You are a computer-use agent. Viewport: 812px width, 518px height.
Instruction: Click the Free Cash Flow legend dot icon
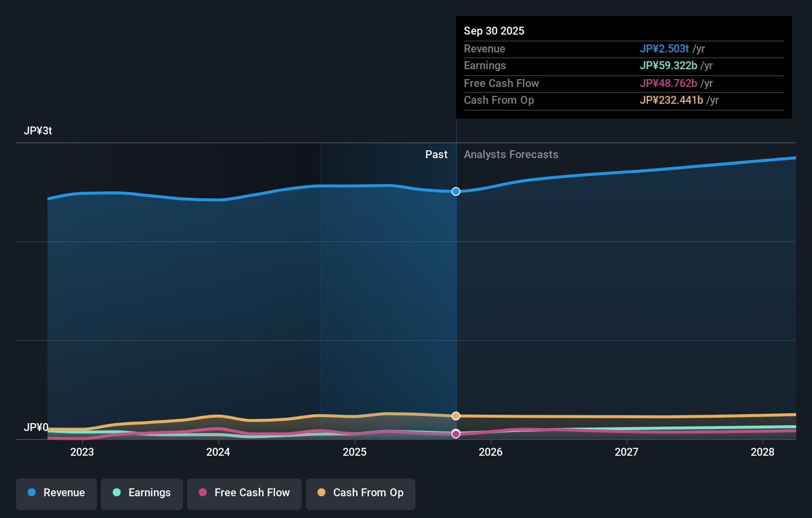coord(203,493)
